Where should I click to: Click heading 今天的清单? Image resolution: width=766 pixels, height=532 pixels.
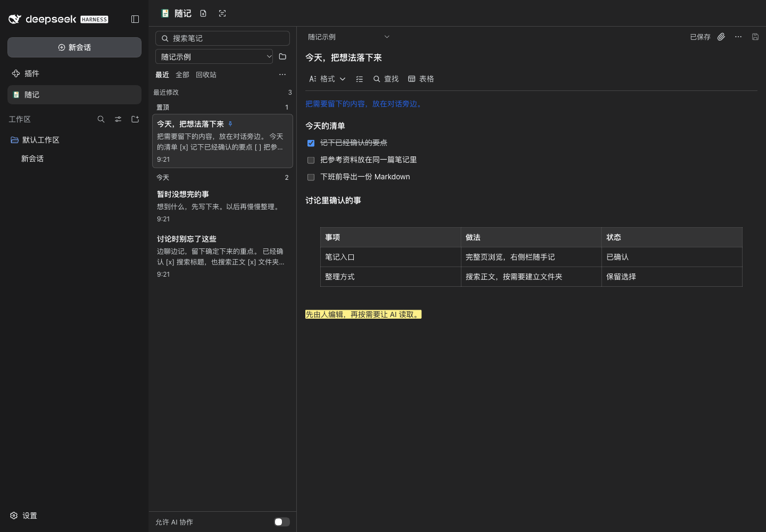click(x=325, y=126)
